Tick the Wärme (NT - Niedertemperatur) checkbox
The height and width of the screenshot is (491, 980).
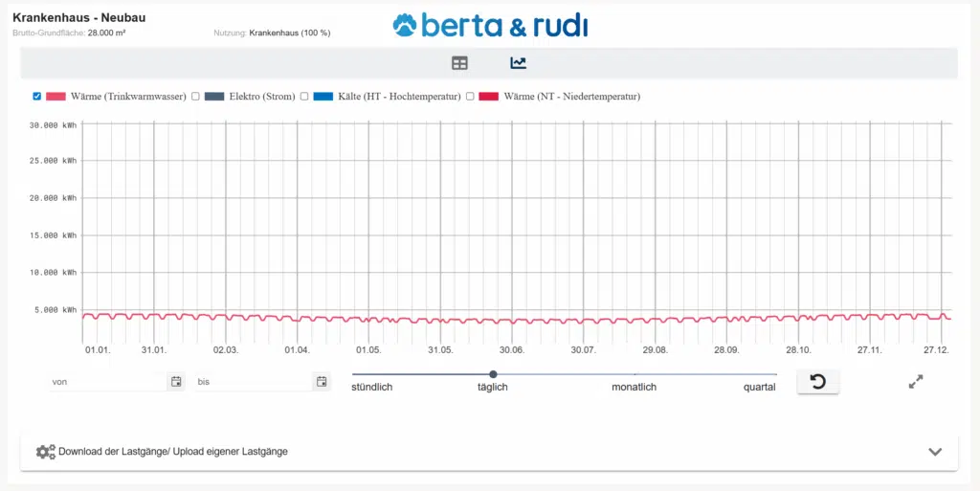(x=470, y=97)
